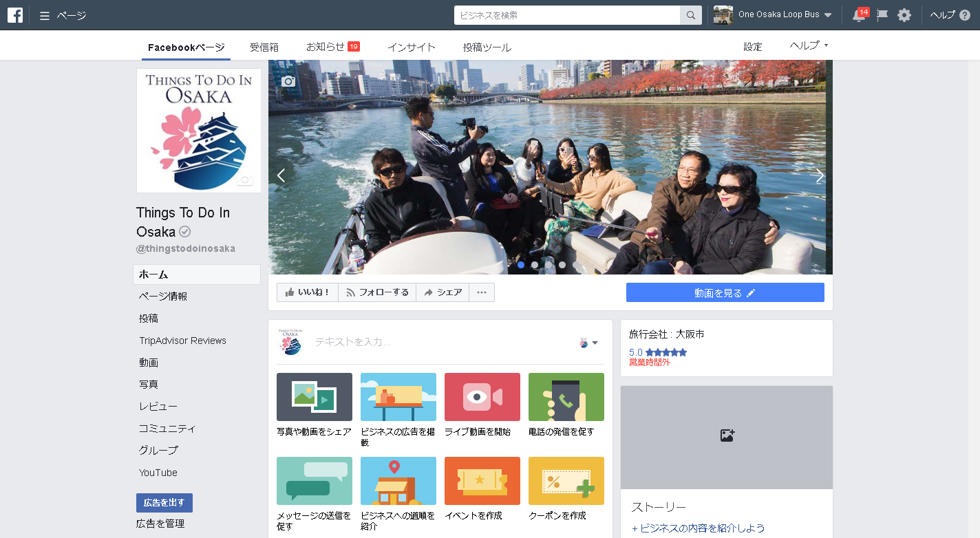This screenshot has height=538, width=980.
Task: Switch to the Facebookページ tab
Action: [x=186, y=47]
